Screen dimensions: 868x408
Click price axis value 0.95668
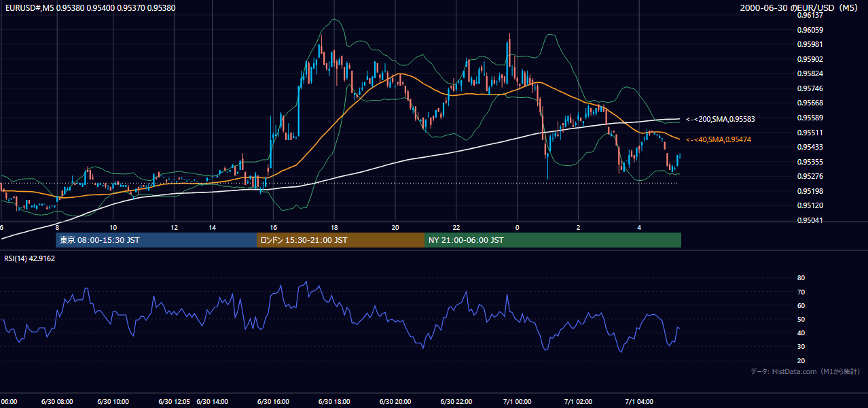pos(810,103)
